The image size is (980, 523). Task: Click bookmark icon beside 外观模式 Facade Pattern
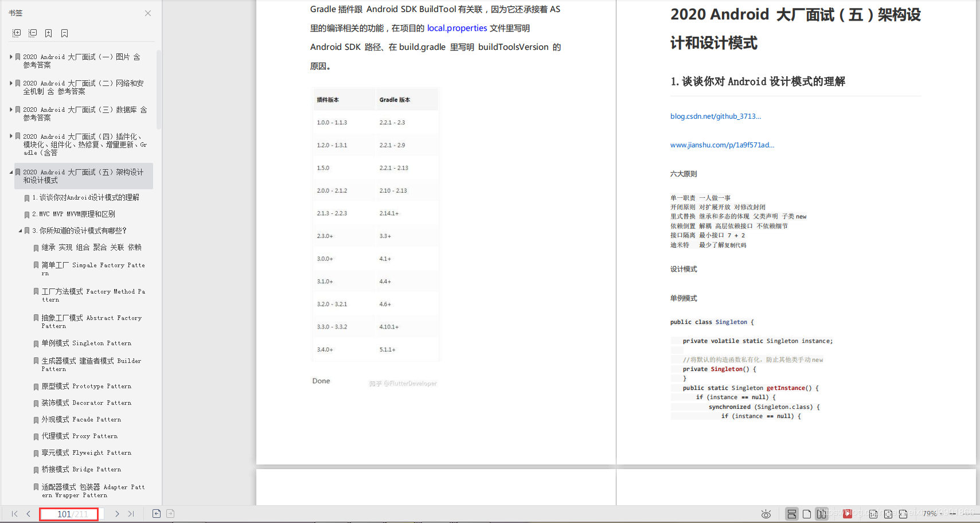[x=36, y=420]
